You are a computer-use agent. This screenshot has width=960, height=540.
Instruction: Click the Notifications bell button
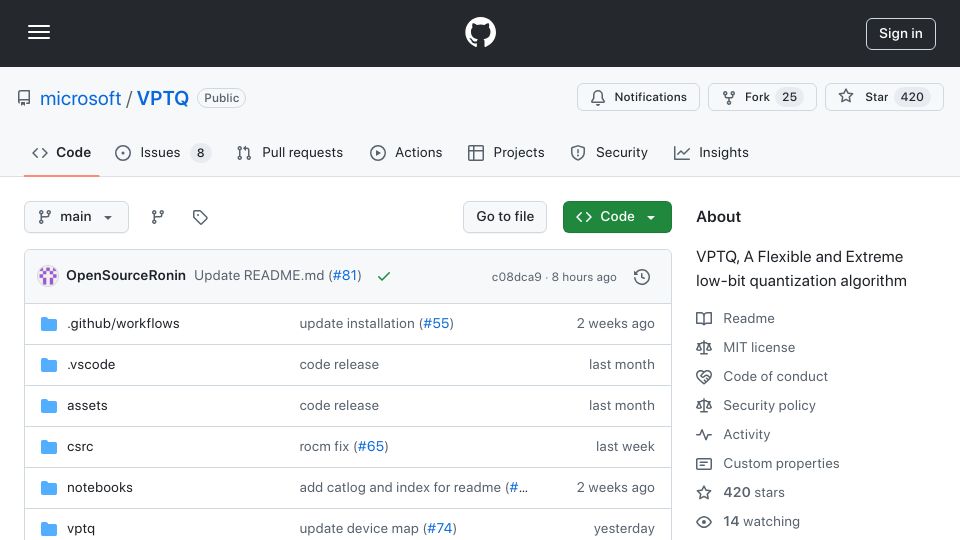pyautogui.click(x=638, y=97)
